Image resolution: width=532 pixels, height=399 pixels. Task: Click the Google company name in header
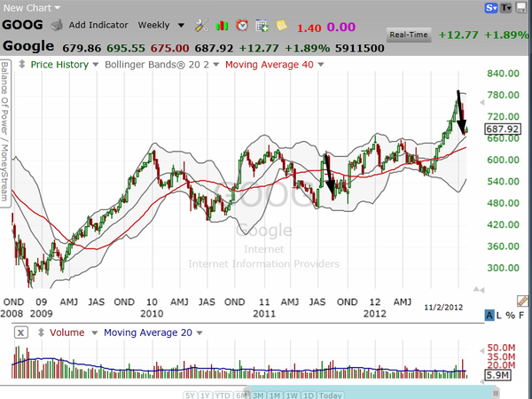tap(28, 46)
